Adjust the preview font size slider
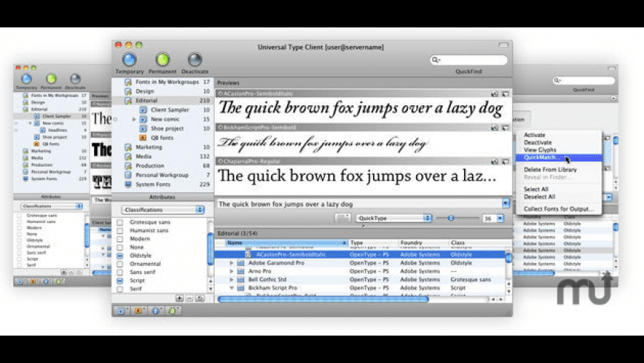 [x=451, y=219]
